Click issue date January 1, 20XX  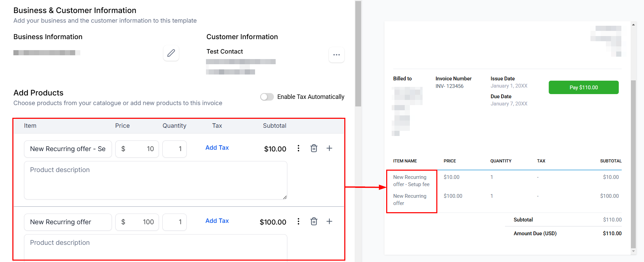509,86
